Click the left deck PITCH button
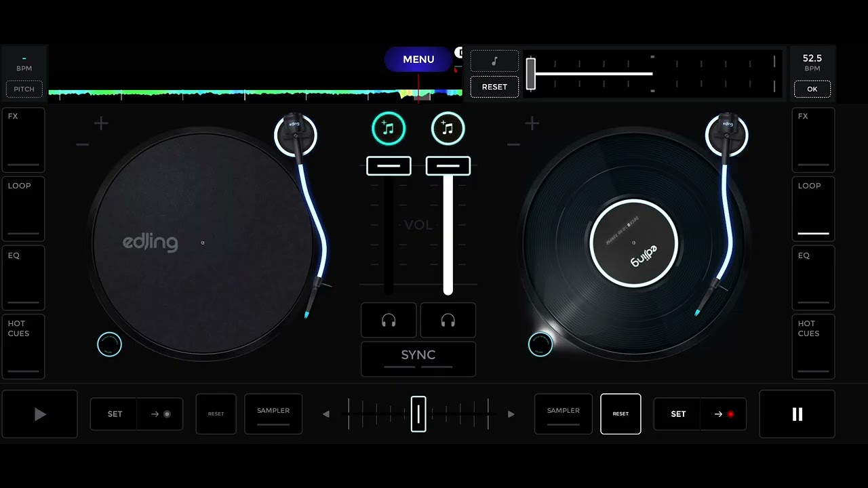 tap(24, 89)
